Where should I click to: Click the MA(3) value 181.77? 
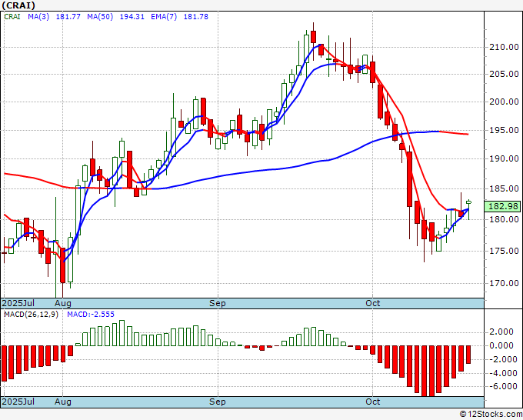pos(68,16)
